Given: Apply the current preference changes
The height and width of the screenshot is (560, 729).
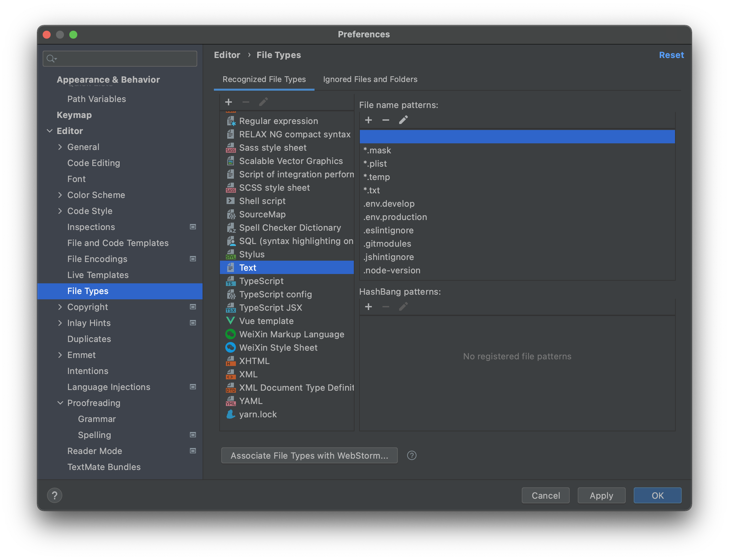Looking at the screenshot, I should click(x=601, y=495).
